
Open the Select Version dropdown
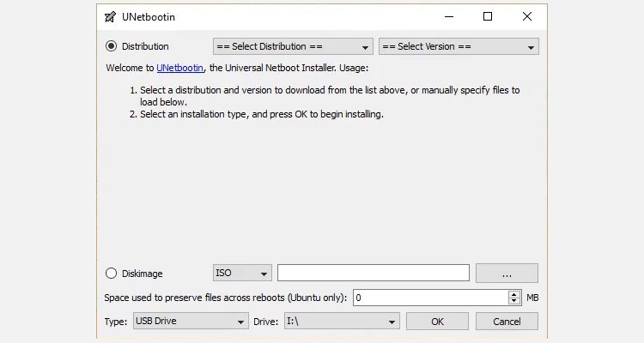click(459, 46)
